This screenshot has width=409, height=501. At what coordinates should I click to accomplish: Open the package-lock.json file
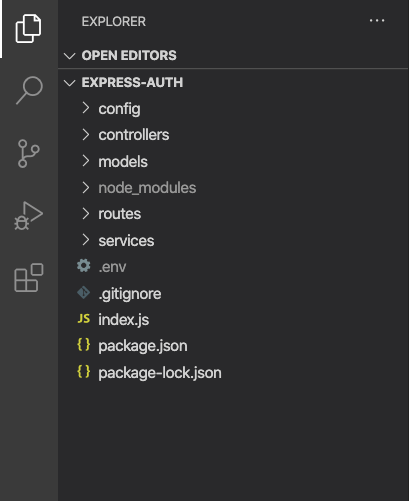(160, 373)
